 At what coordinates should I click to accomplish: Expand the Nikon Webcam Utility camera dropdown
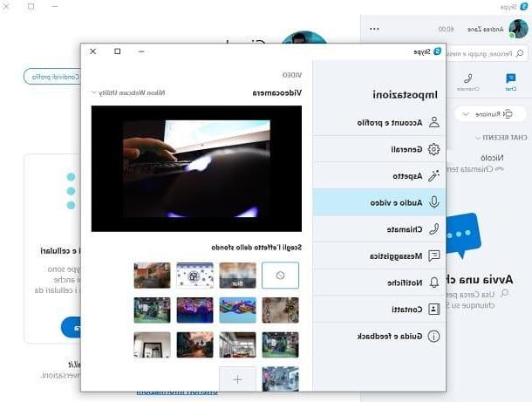[128, 92]
